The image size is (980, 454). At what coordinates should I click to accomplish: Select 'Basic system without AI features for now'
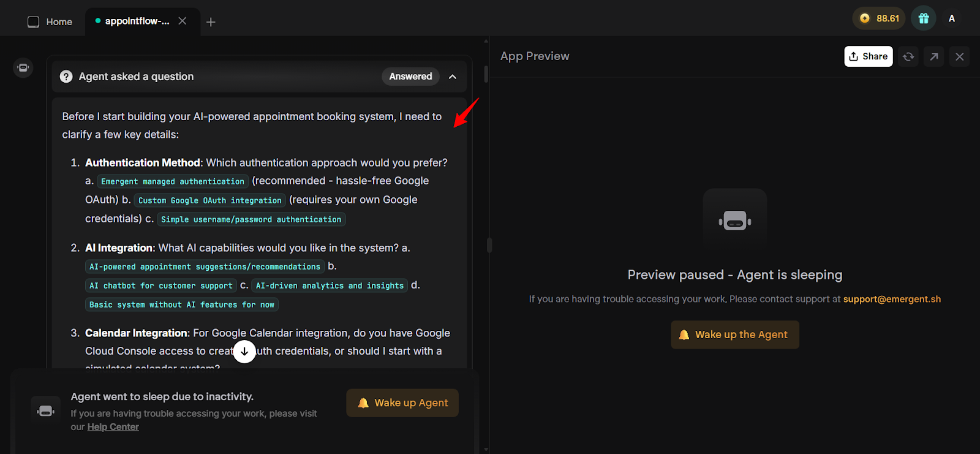pyautogui.click(x=182, y=305)
